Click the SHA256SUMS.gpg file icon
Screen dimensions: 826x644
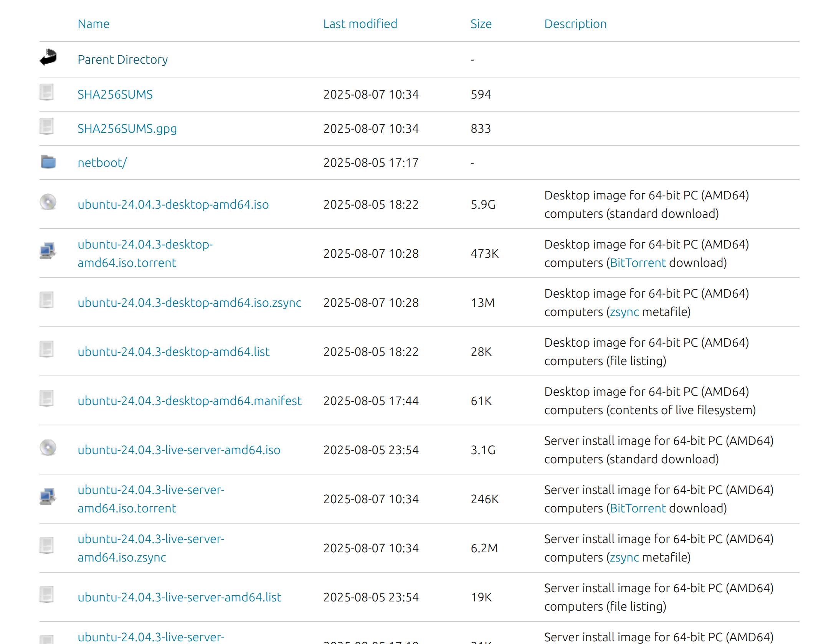(47, 127)
